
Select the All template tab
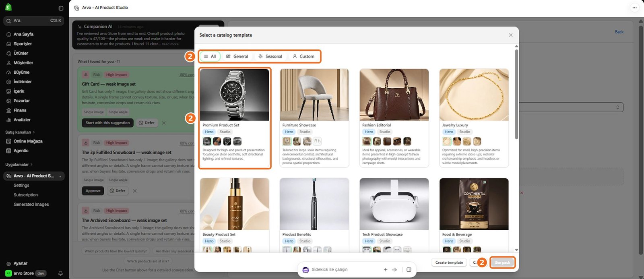click(x=210, y=56)
